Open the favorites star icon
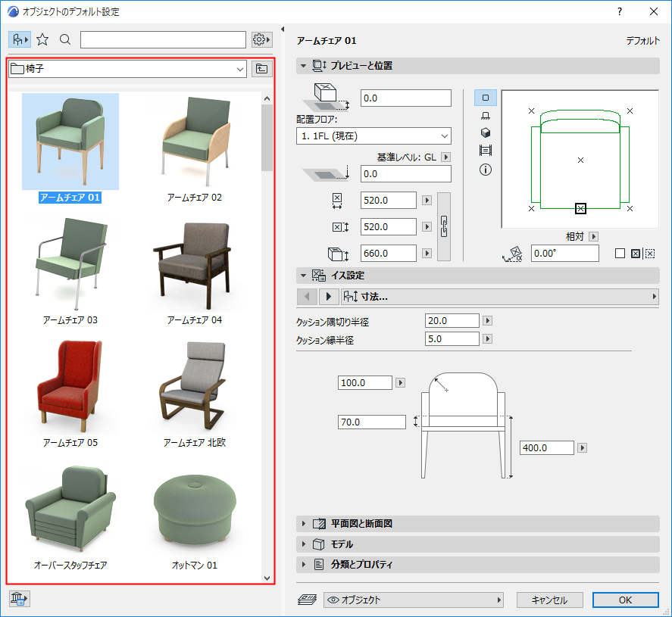The image size is (672, 617). coord(42,39)
